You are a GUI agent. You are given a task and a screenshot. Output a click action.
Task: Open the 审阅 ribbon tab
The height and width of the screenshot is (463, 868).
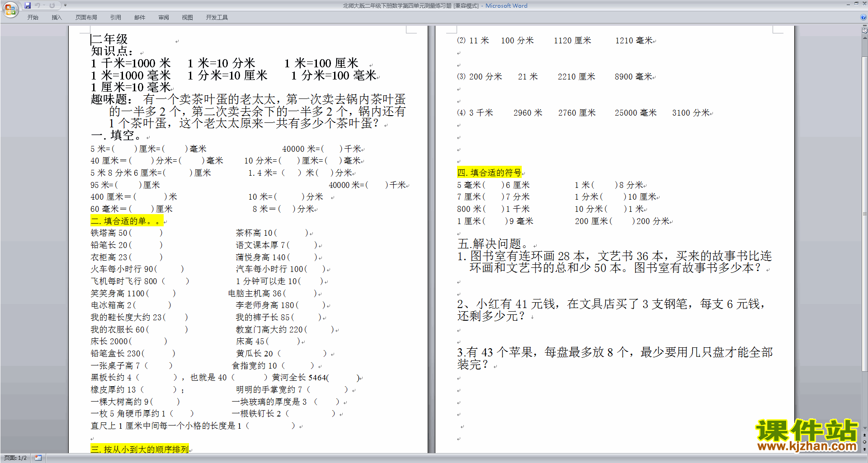point(164,17)
